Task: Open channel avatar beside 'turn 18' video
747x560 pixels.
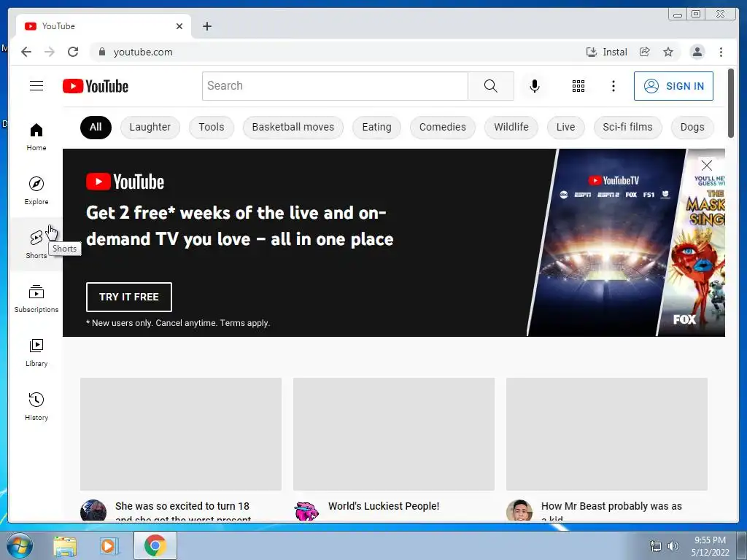Action: coord(93,510)
